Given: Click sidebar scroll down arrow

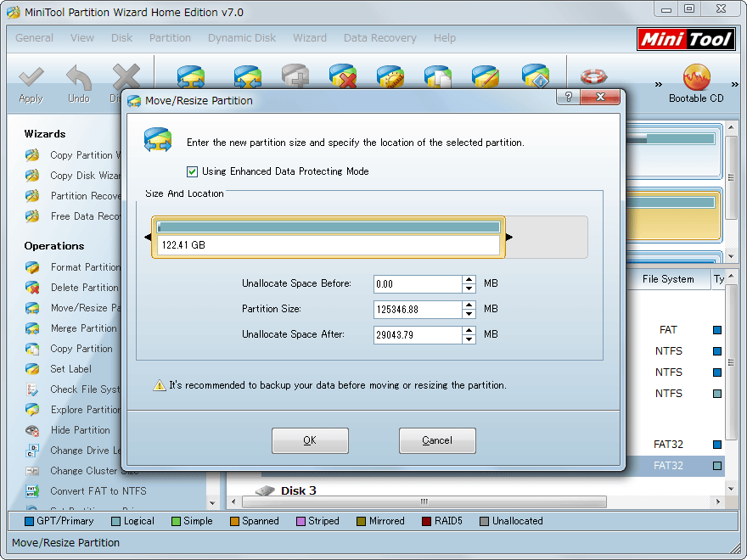Looking at the screenshot, I should point(212,503).
